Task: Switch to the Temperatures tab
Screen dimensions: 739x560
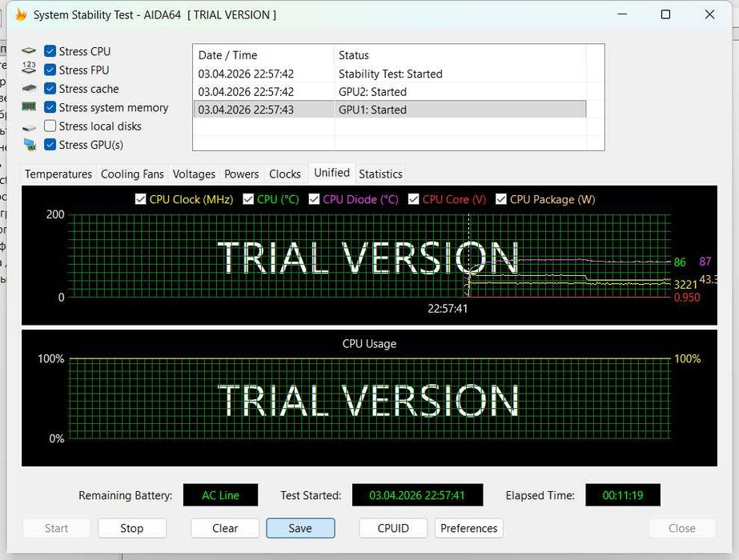Action: coord(58,174)
